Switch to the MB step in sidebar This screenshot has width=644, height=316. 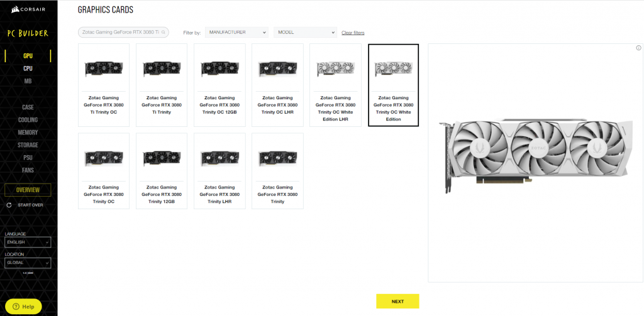(x=28, y=81)
